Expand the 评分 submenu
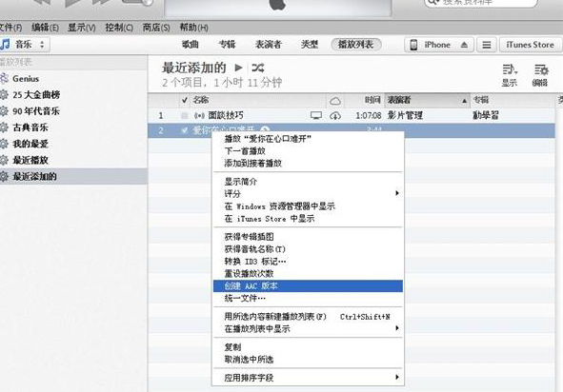Screen dimensions: 563x392 pos(308,194)
